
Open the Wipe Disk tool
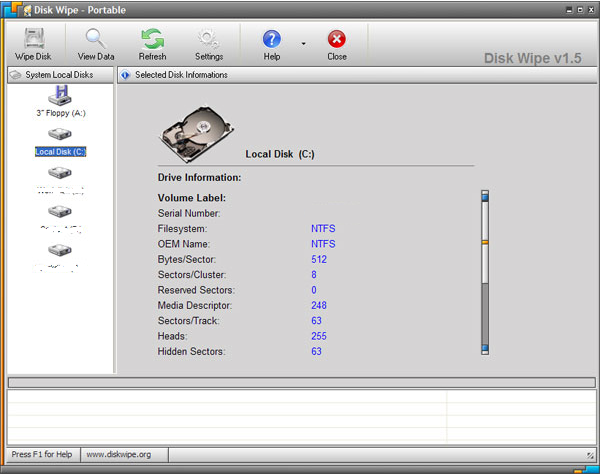coord(34,44)
